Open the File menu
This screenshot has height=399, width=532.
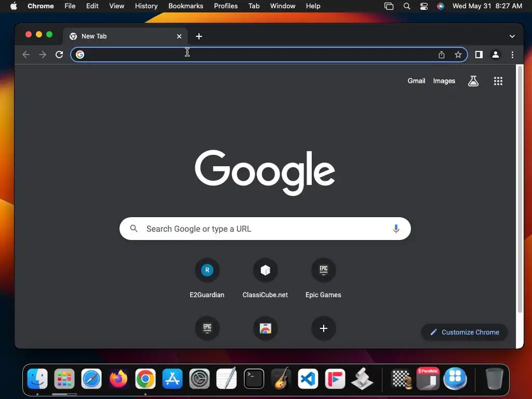coord(70,6)
